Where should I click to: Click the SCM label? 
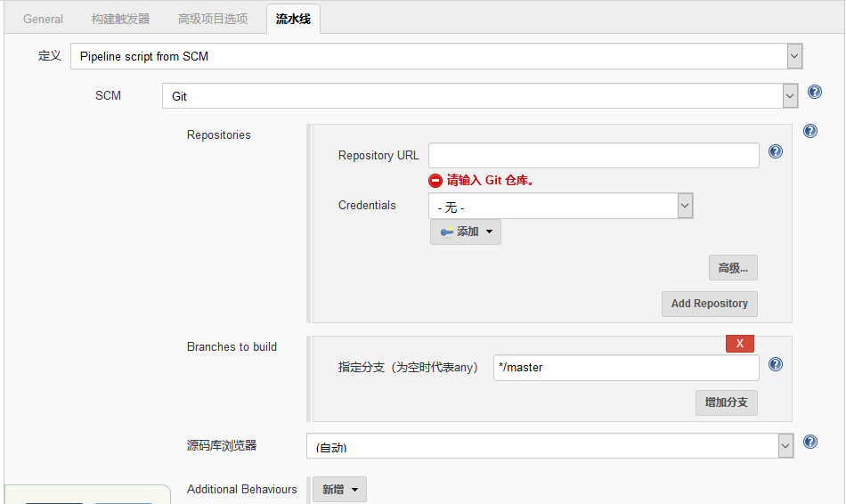click(108, 95)
